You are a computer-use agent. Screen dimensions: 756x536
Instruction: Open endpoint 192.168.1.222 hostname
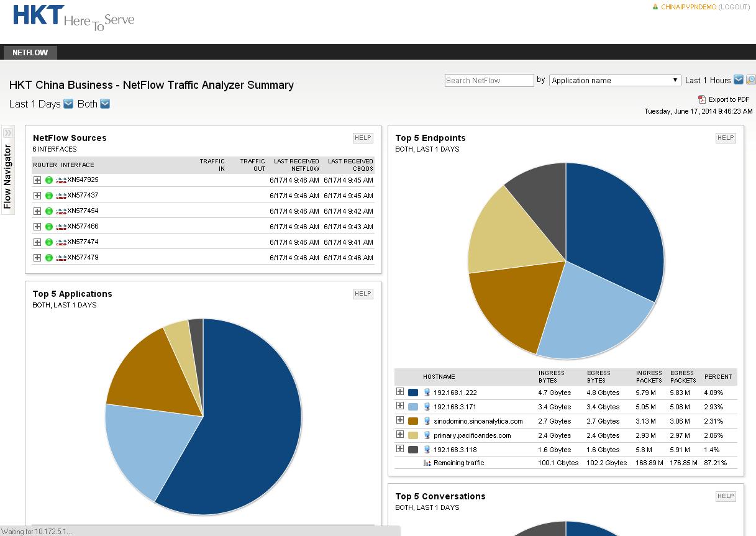(x=455, y=393)
